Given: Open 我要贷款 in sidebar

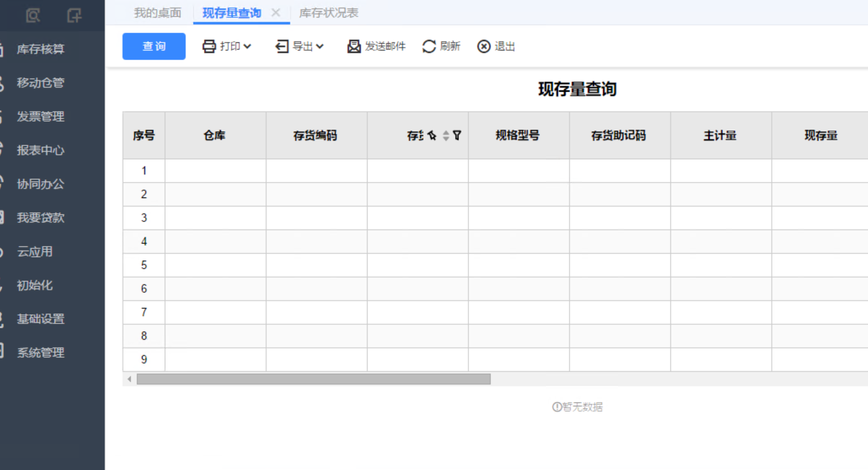Looking at the screenshot, I should tap(40, 218).
